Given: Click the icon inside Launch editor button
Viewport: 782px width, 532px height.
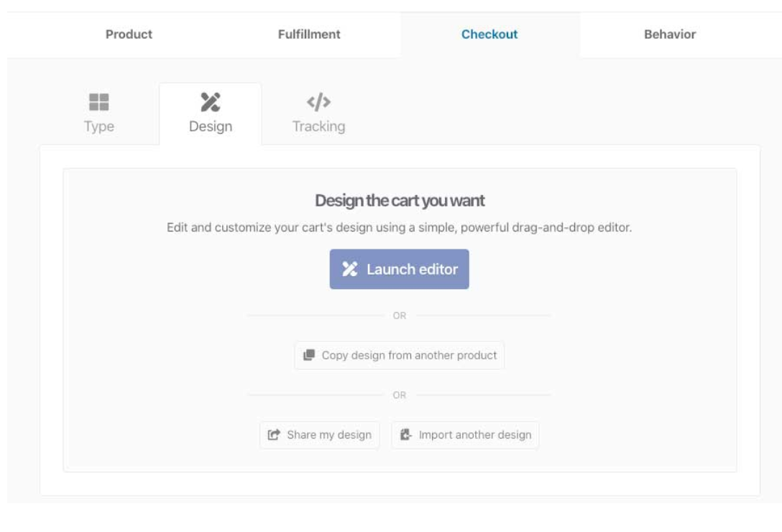Looking at the screenshot, I should [x=349, y=269].
